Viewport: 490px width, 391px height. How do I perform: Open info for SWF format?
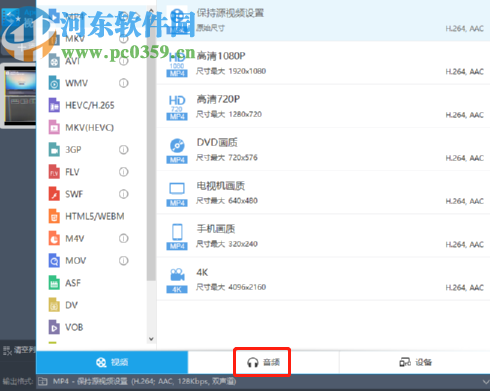(124, 194)
